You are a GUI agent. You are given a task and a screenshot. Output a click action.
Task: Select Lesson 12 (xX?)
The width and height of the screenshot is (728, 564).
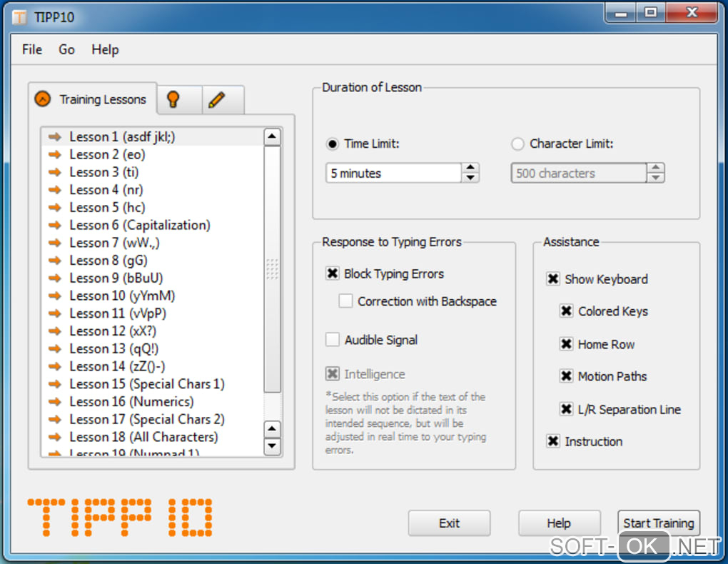click(152, 331)
